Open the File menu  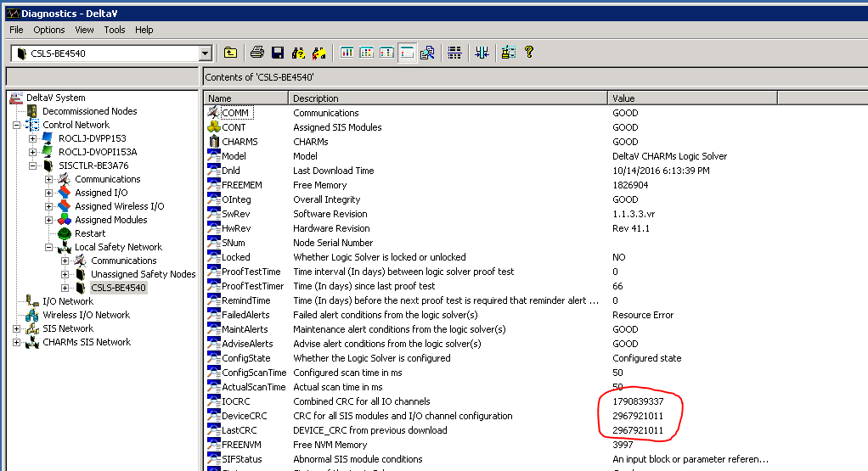point(16,30)
